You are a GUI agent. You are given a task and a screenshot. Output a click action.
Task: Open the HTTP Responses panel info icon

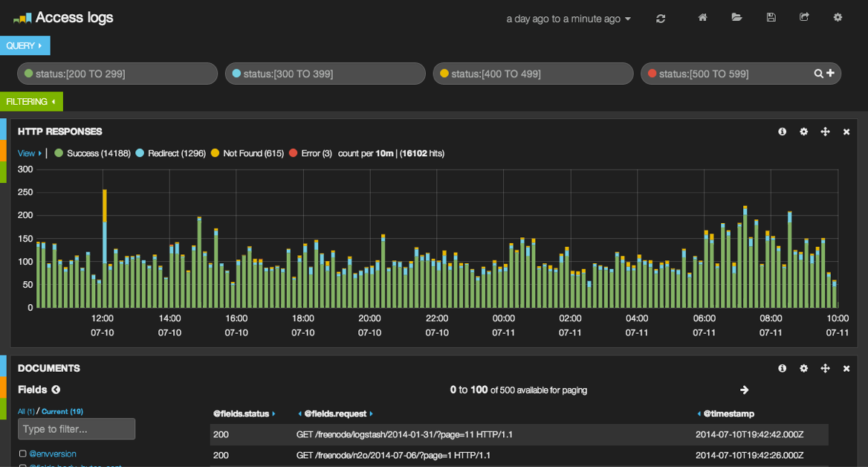pos(782,131)
